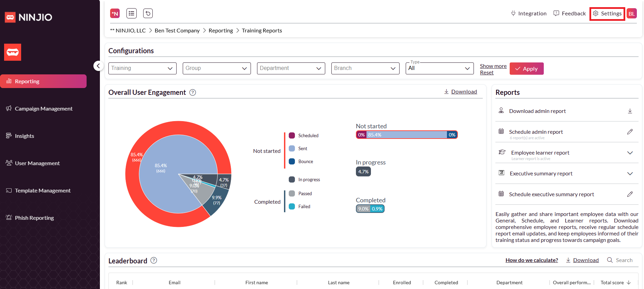Open the Training dropdown
This screenshot has width=644, height=289.
coord(142,68)
